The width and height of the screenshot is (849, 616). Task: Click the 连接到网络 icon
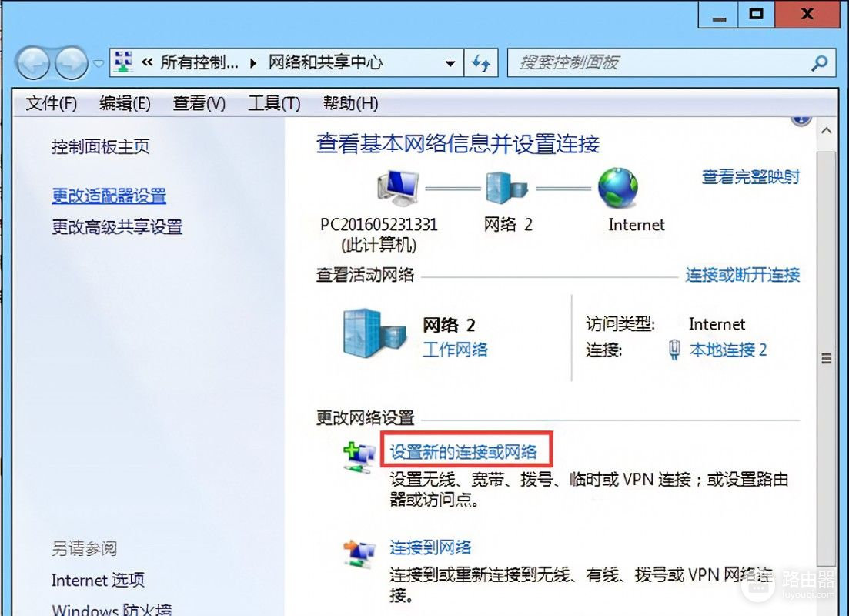click(x=359, y=554)
